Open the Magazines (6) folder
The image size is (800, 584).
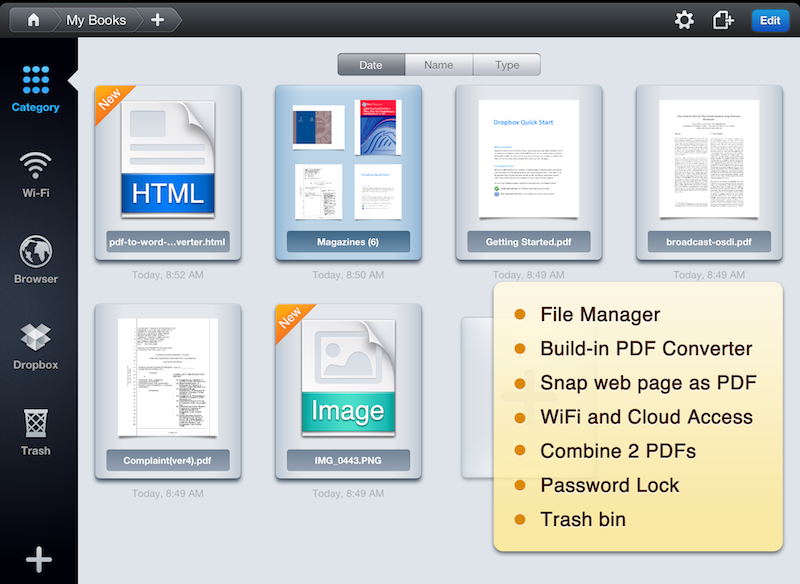pyautogui.click(x=348, y=173)
